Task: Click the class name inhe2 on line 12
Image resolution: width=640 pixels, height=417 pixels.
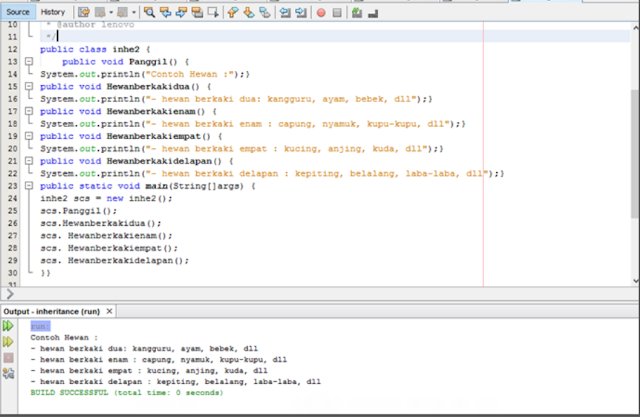Action: 126,49
